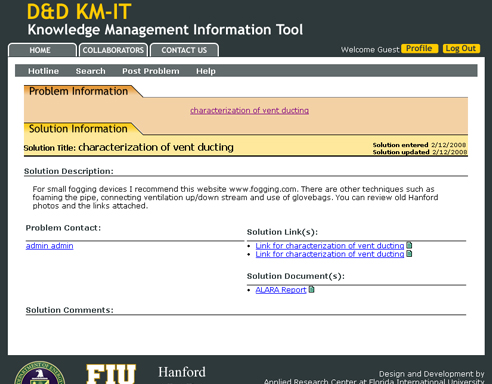Click the Problem Information tab header
The width and height of the screenshot is (492, 384).
coord(79,91)
